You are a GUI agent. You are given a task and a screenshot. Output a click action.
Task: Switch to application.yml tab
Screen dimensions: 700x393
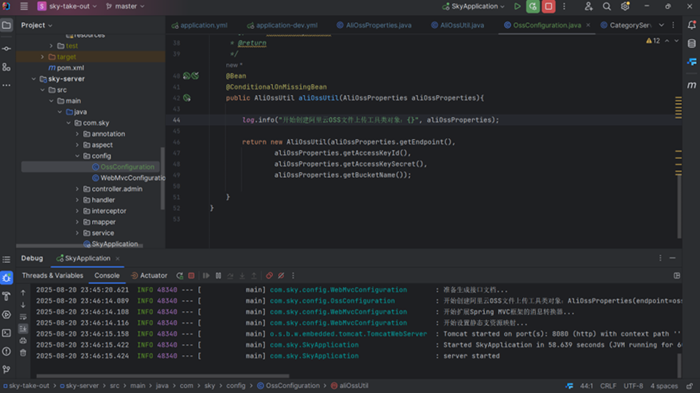tap(200, 25)
